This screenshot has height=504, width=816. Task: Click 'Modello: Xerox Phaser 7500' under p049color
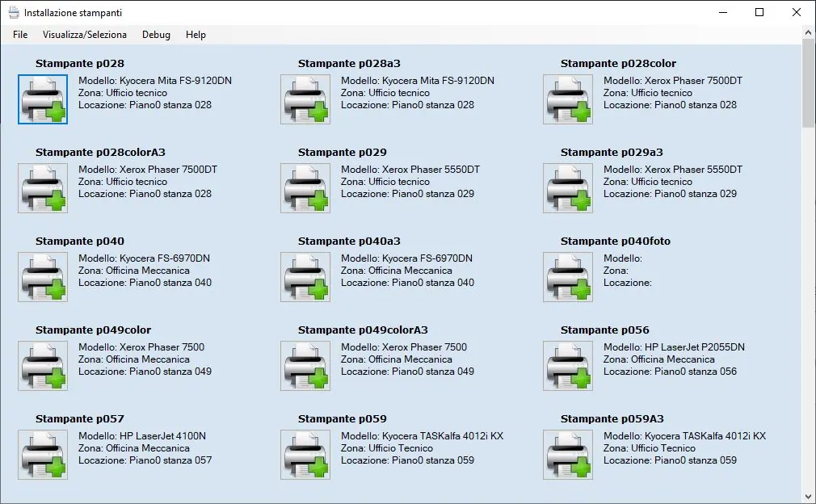tap(141, 347)
